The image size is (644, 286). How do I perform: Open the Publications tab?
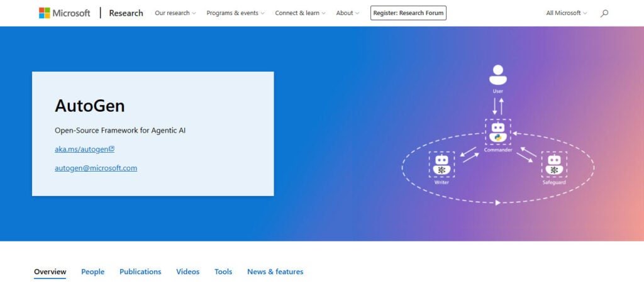tap(140, 272)
